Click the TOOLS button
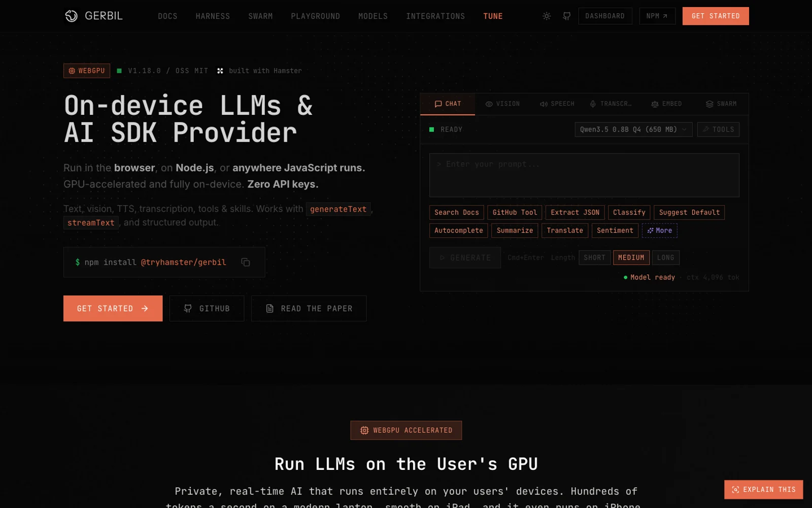The width and height of the screenshot is (812, 508). [x=718, y=130]
